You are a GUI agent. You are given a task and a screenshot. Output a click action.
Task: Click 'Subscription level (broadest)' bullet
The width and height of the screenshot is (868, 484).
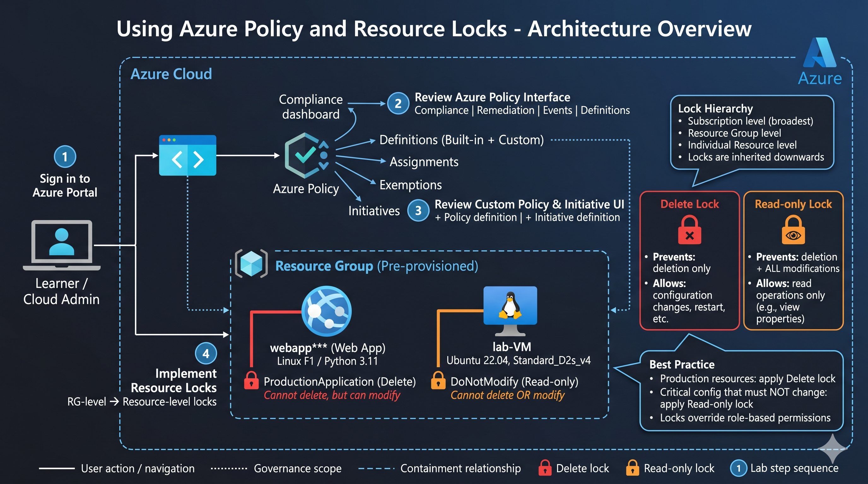[x=750, y=121]
